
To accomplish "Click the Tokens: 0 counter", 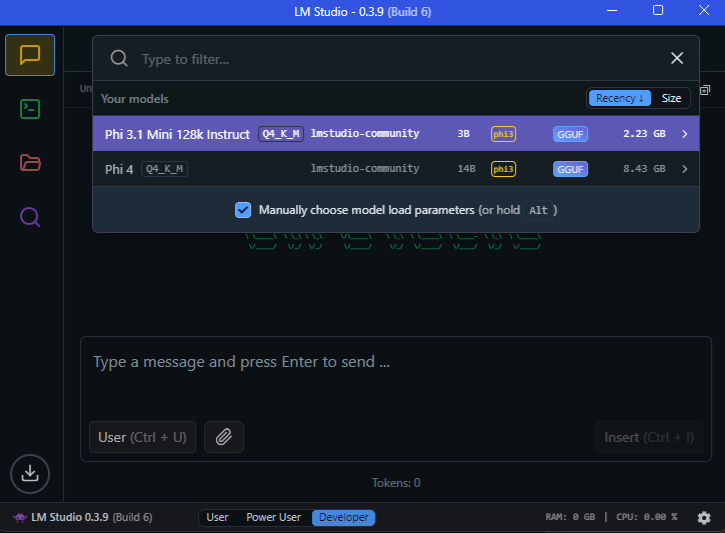I will click(x=396, y=483).
